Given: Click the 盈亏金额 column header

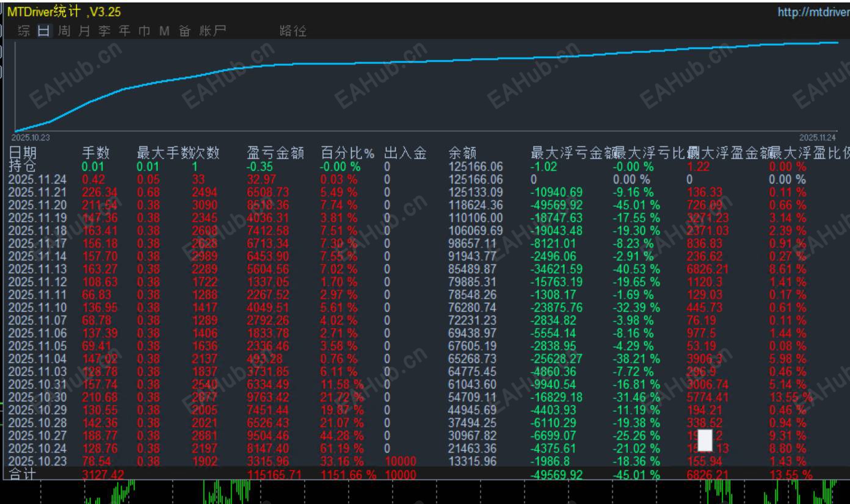Looking at the screenshot, I should click(x=275, y=153).
